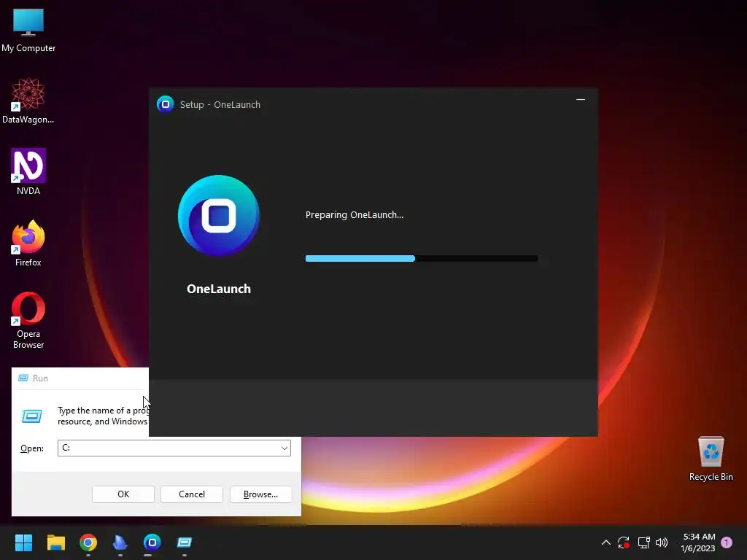747x560 pixels.
Task: Select the Opera Browser desktop shortcut
Action: [x=28, y=321]
